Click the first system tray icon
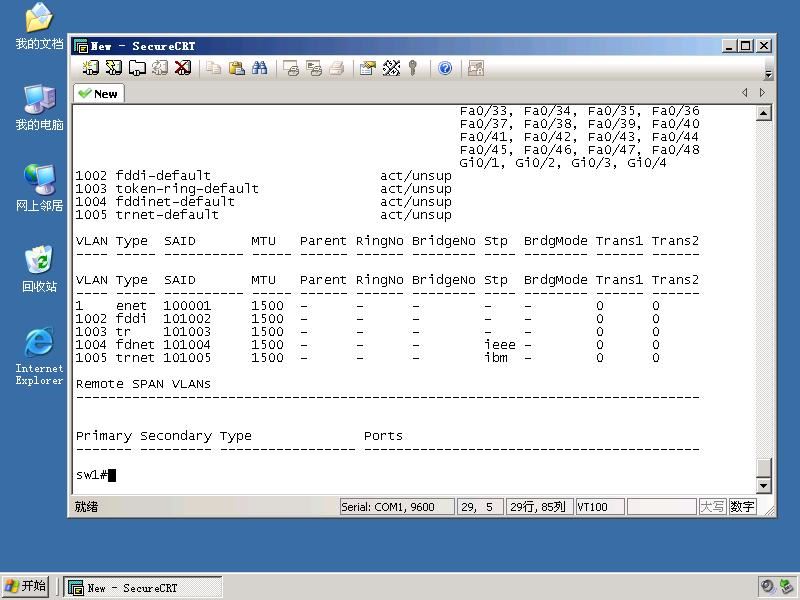Viewport: 800px width, 600px height. point(768,587)
